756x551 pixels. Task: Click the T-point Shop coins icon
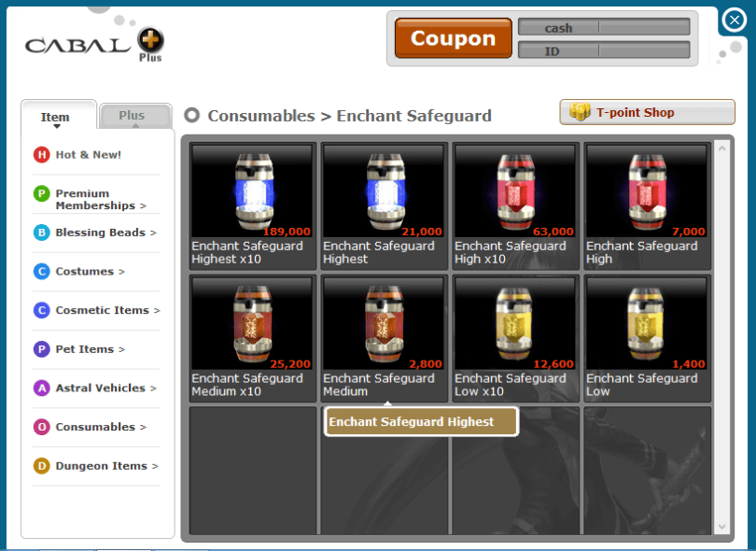[x=580, y=112]
